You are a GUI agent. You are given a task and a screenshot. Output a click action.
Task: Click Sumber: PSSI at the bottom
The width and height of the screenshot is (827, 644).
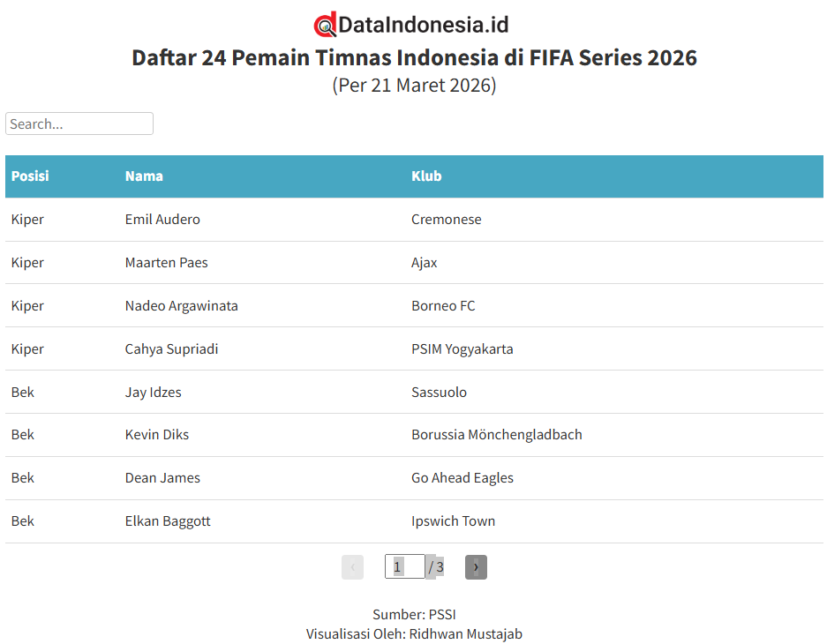(414, 614)
